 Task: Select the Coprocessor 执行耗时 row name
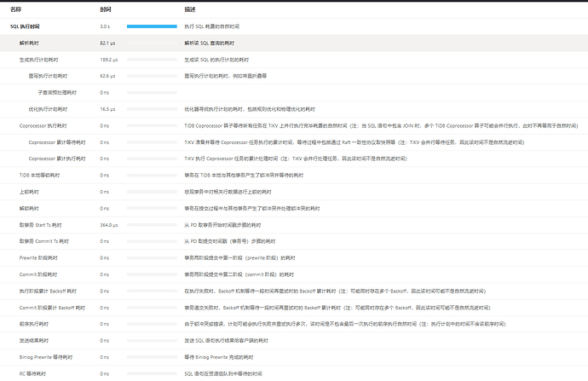(43, 125)
